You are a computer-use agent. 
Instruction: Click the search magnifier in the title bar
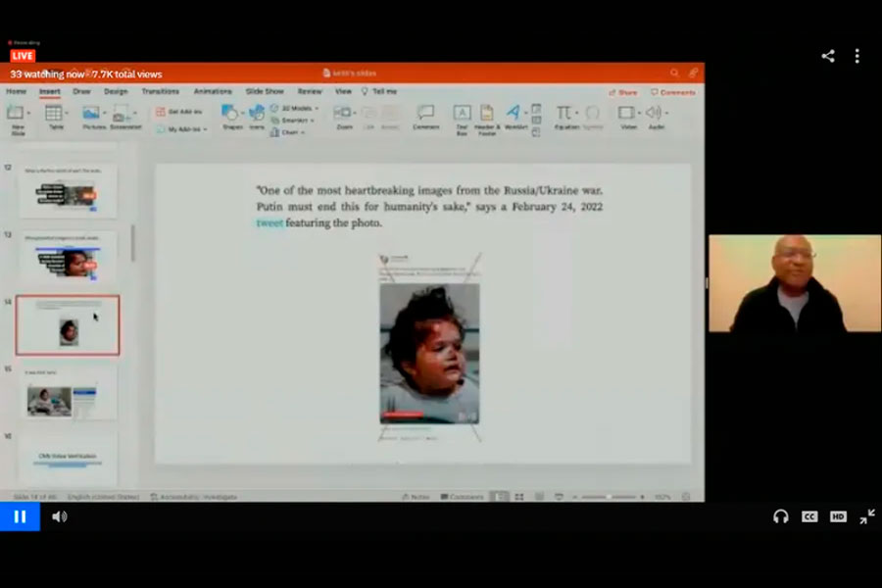[674, 73]
